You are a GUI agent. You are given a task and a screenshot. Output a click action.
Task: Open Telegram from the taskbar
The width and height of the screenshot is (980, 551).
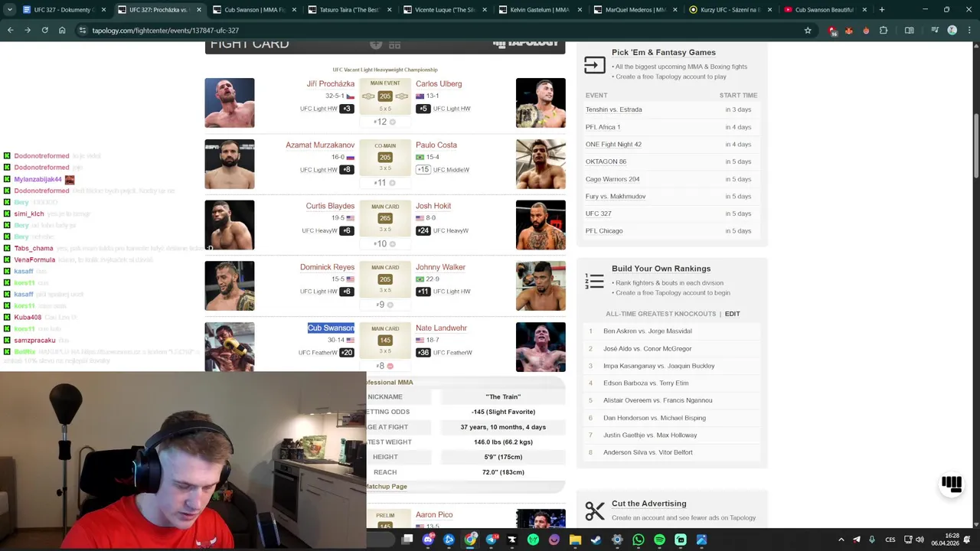491,540
